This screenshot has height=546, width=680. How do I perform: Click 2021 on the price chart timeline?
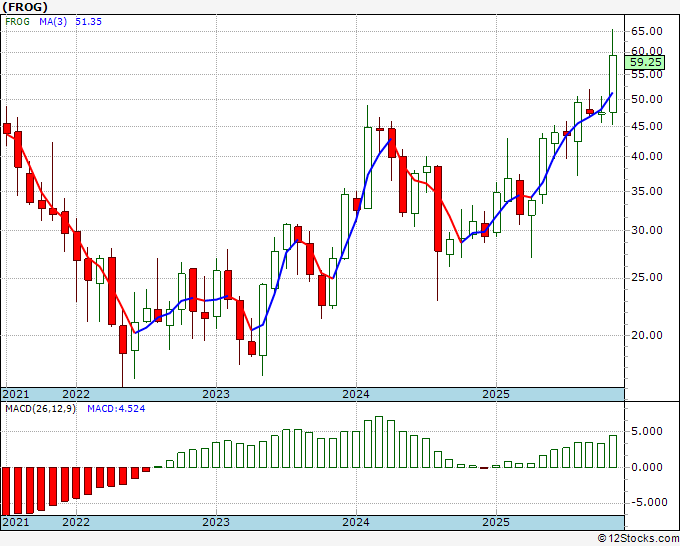pyautogui.click(x=16, y=394)
